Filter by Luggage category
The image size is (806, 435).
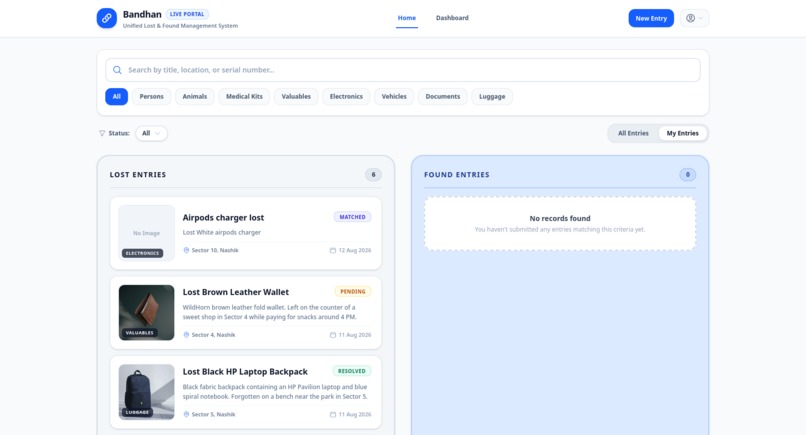tap(492, 97)
